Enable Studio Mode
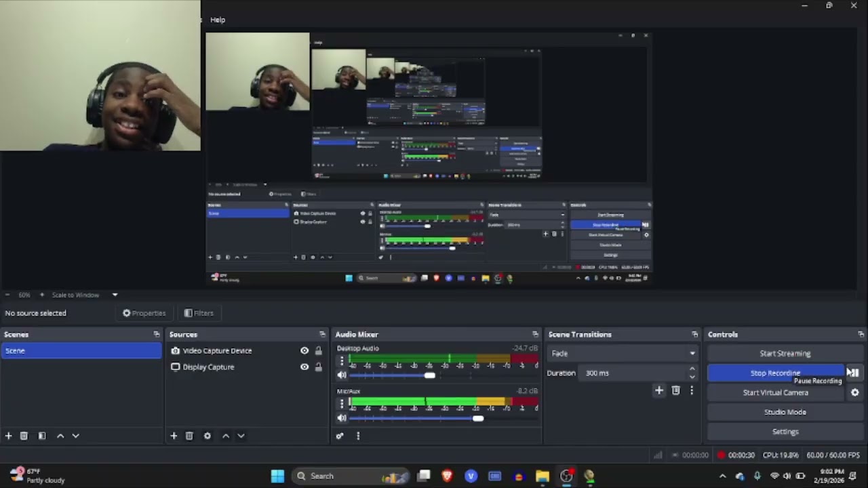 (x=785, y=412)
